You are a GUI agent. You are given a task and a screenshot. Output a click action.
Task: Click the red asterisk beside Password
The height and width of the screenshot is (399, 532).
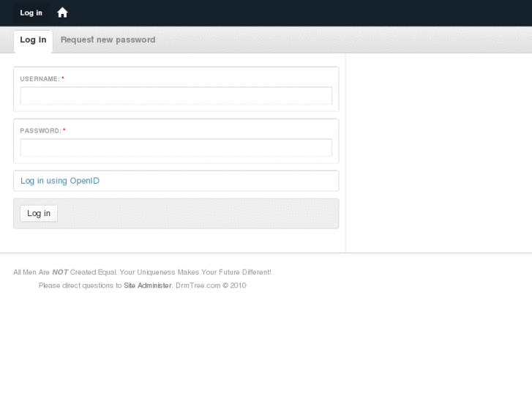64,131
